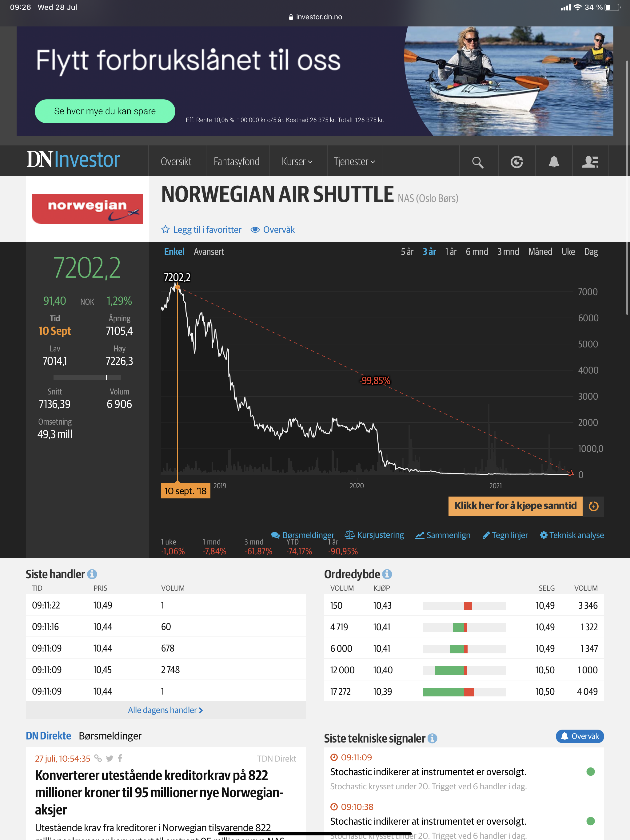The width and height of the screenshot is (630, 840).
Task: Open Alle dagens handler link
Action: [165, 710]
